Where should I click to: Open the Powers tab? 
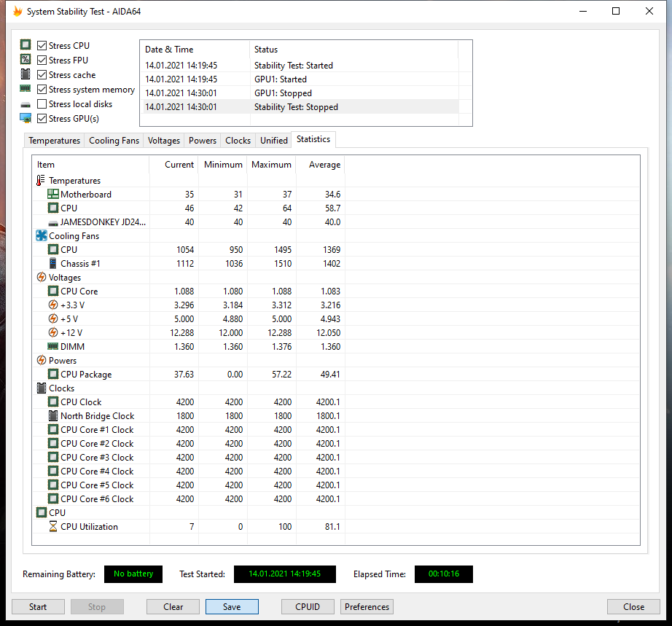click(203, 141)
